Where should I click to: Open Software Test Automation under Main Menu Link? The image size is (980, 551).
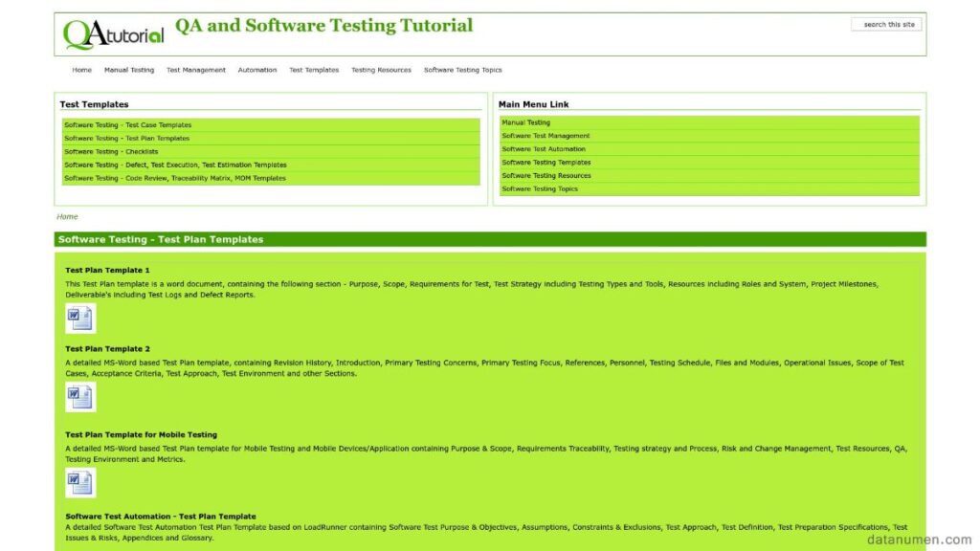pyautogui.click(x=543, y=148)
